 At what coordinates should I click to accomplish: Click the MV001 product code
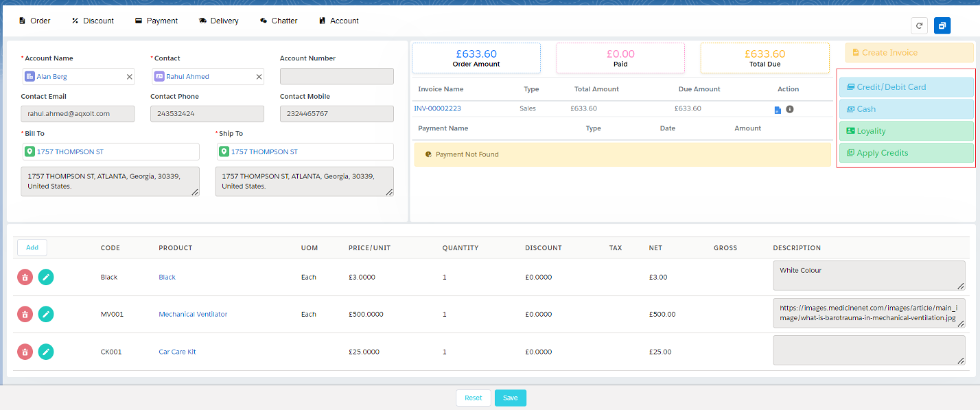click(112, 314)
